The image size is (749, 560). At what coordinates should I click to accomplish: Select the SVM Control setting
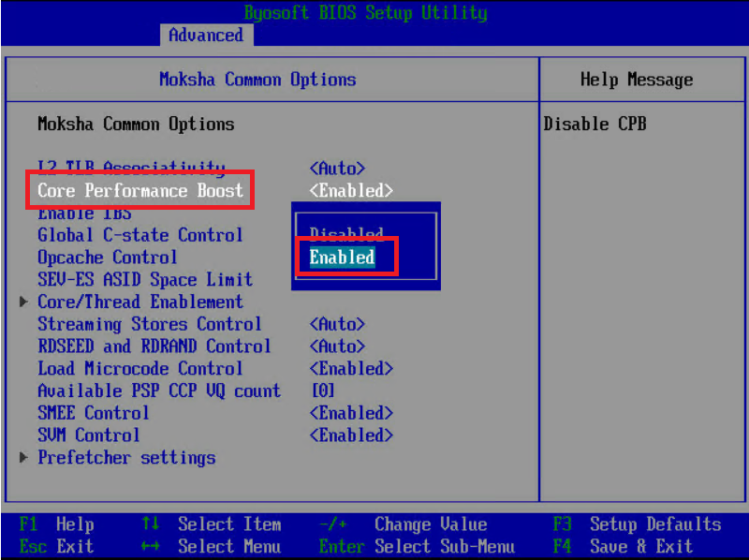pyautogui.click(x=88, y=435)
